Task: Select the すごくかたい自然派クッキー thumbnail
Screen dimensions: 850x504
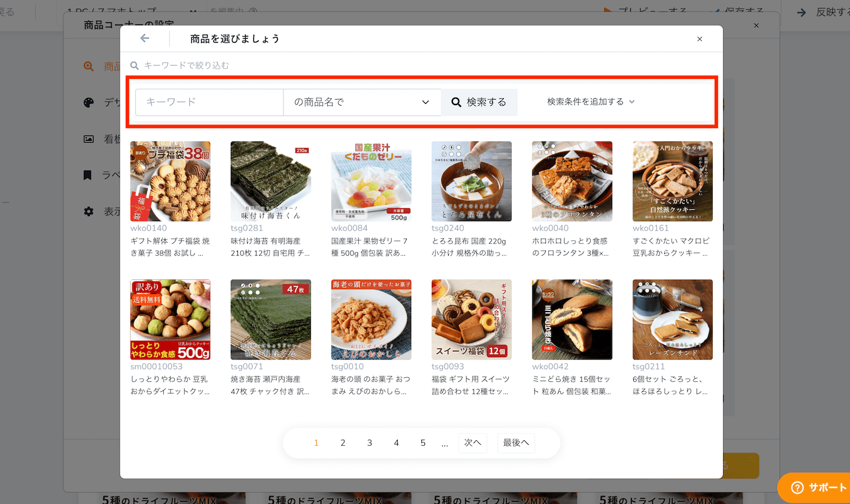Action: click(x=673, y=182)
